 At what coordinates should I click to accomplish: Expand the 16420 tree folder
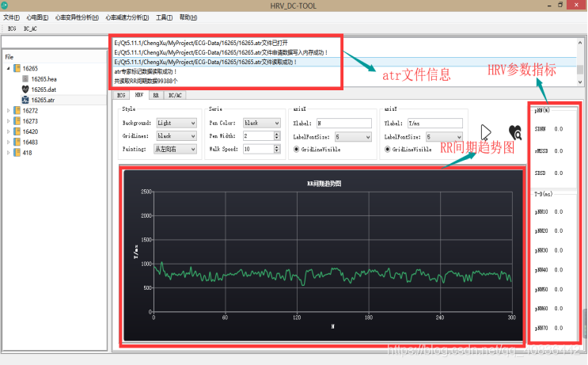tap(8, 131)
